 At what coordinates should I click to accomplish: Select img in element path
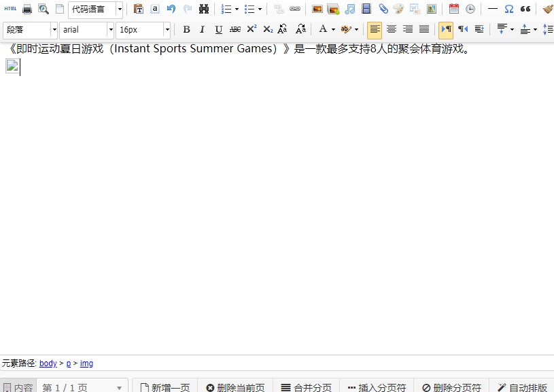coord(86,363)
